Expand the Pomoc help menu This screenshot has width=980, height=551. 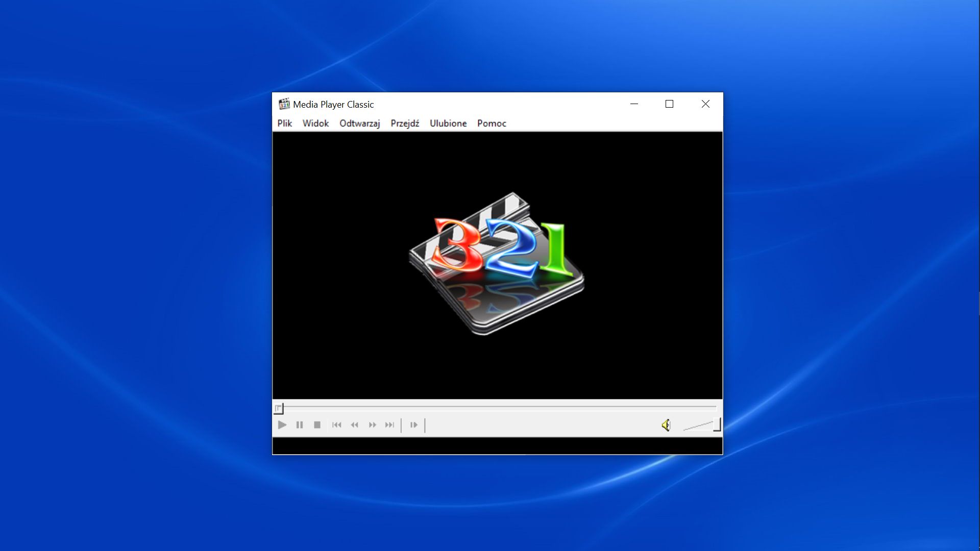point(491,123)
